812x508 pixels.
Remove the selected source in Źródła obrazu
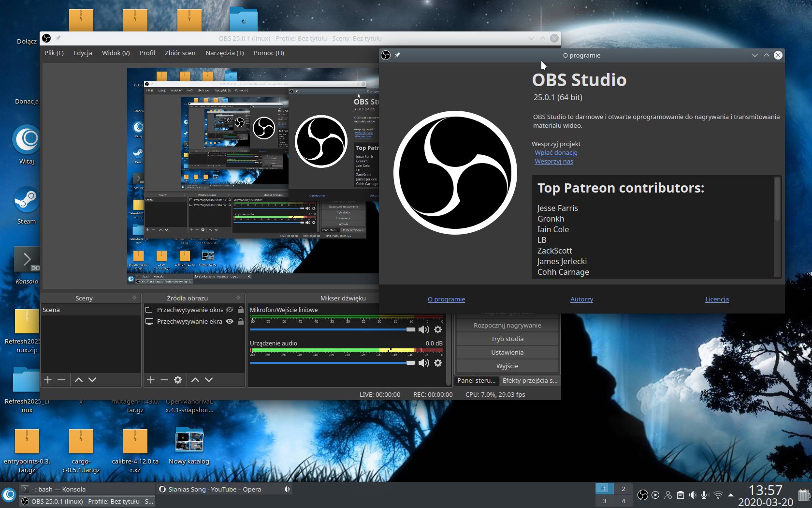164,380
